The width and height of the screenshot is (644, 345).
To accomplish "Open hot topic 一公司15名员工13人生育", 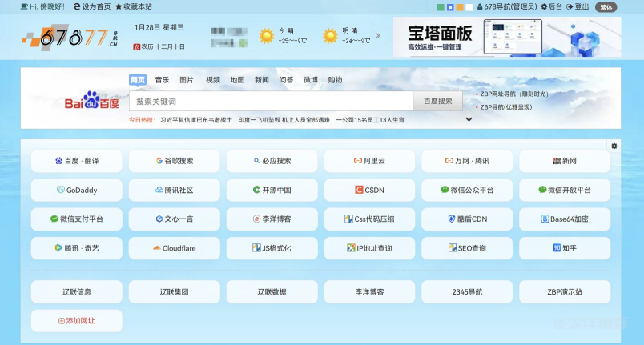I will pos(370,120).
